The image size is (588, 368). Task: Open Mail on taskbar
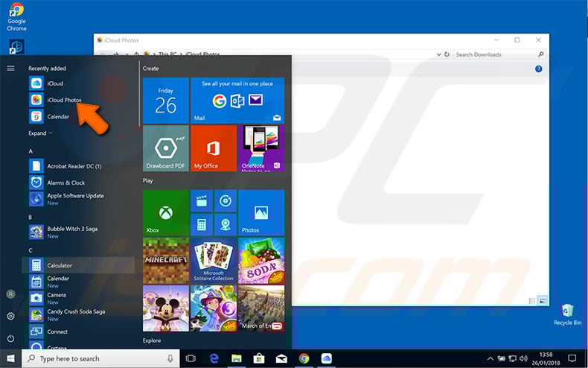click(x=281, y=358)
